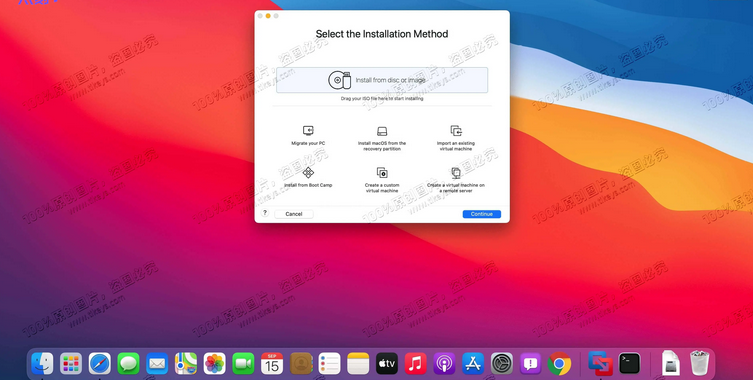Click the "Drag your ISO file here" hint text

point(382,98)
